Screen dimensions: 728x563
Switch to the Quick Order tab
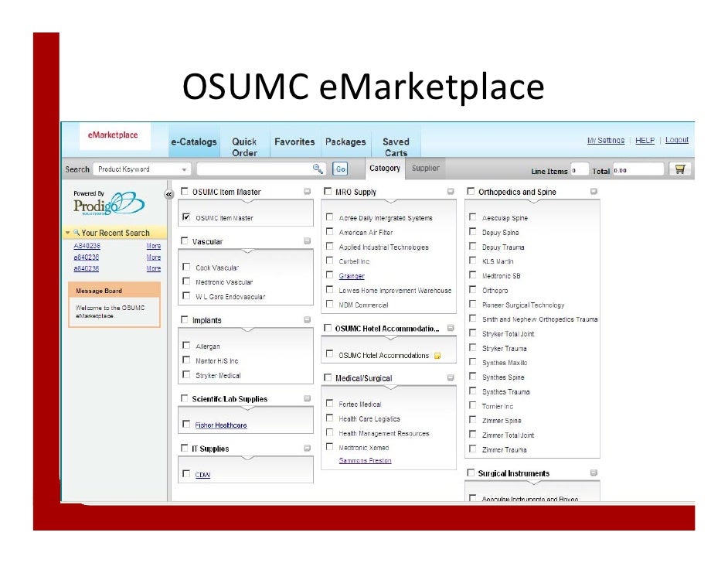tap(244, 147)
